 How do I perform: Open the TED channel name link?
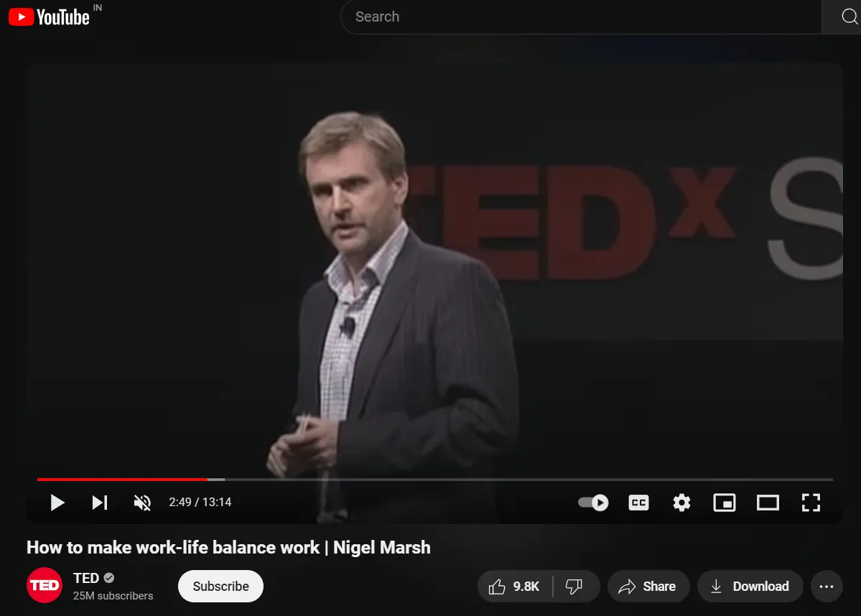click(x=86, y=578)
